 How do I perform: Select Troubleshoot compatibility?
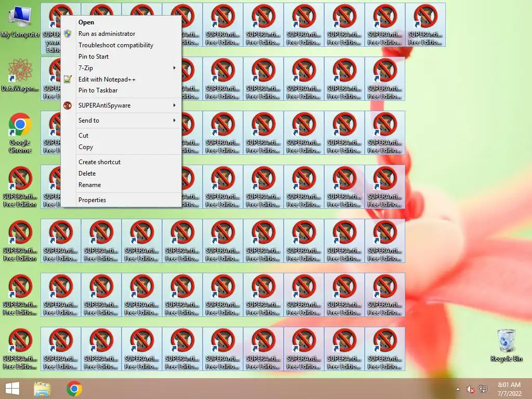pos(122,45)
